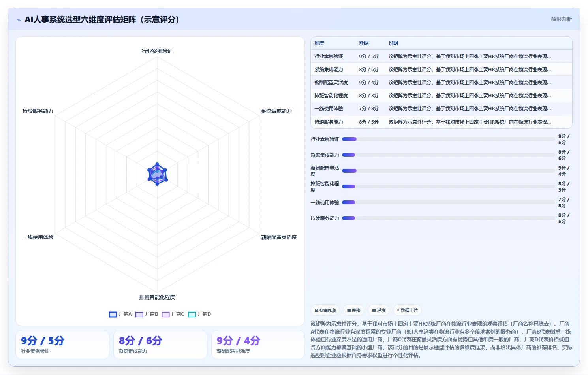Screen dimensions: 588x375
Task: Open the 8分 / 6分 系统集成能力 card
Action: point(160,345)
